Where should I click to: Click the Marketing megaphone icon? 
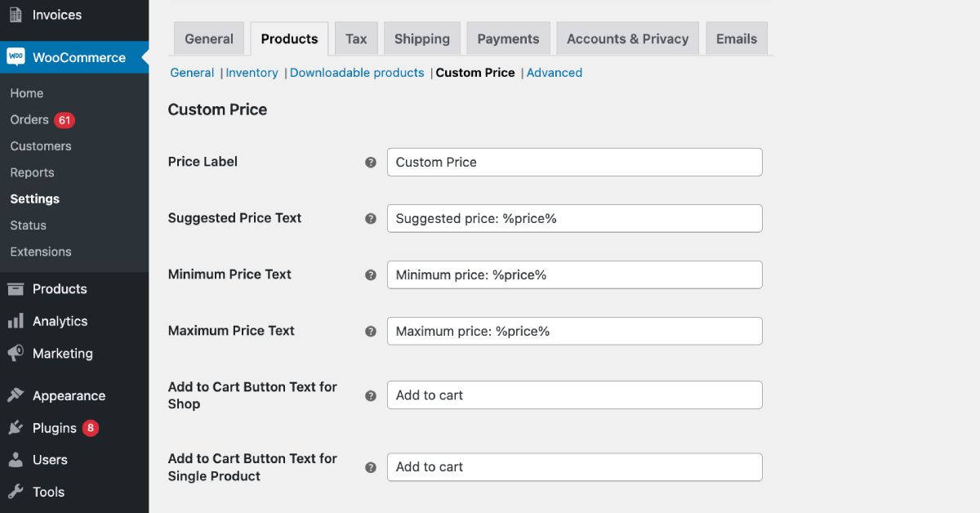(16, 353)
